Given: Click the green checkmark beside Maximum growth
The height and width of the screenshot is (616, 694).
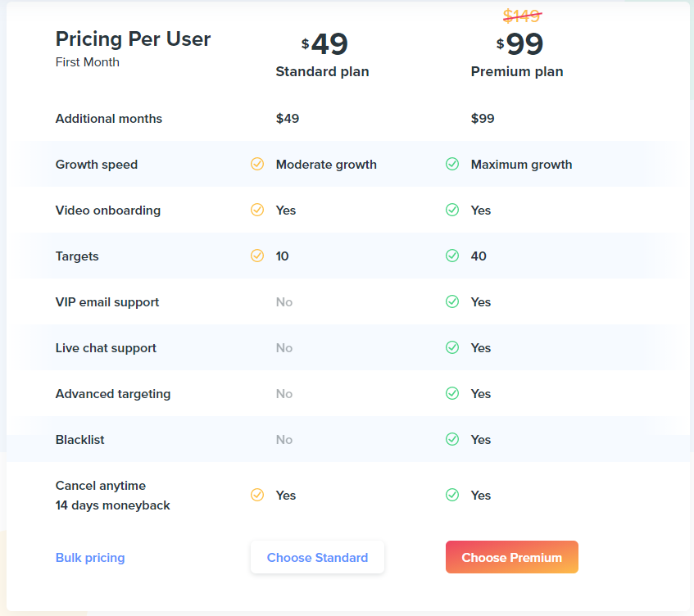Looking at the screenshot, I should coord(451,164).
